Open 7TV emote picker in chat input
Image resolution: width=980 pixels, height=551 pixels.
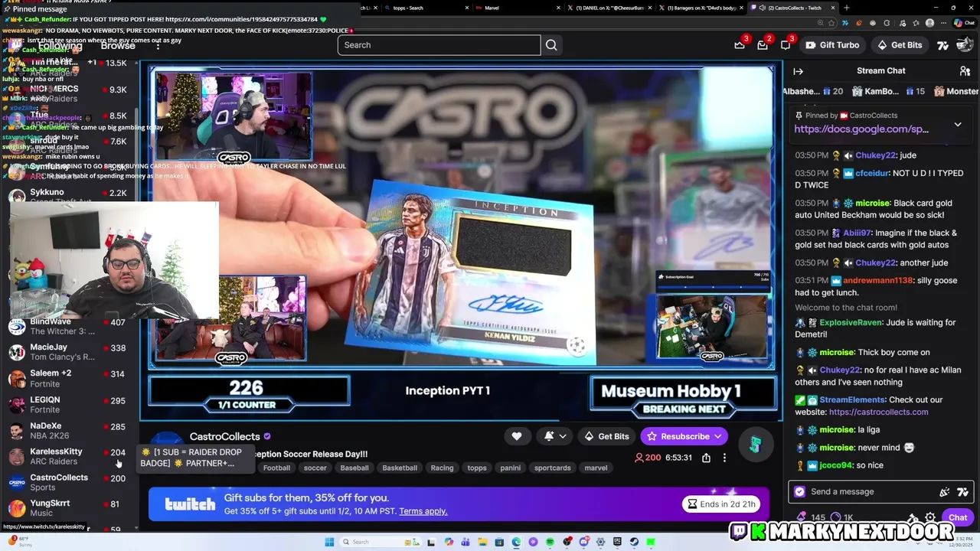[962, 492]
